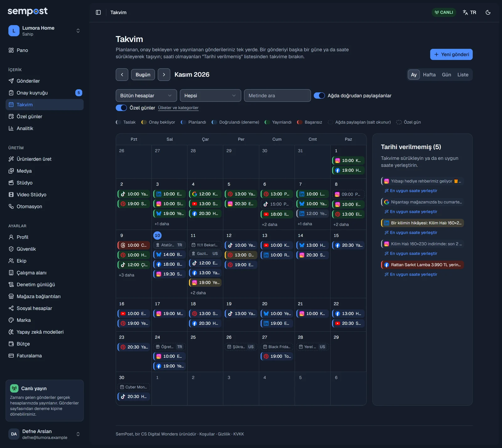Open the TR language selector
Viewport: 502px width, 448px height.
coord(469,12)
